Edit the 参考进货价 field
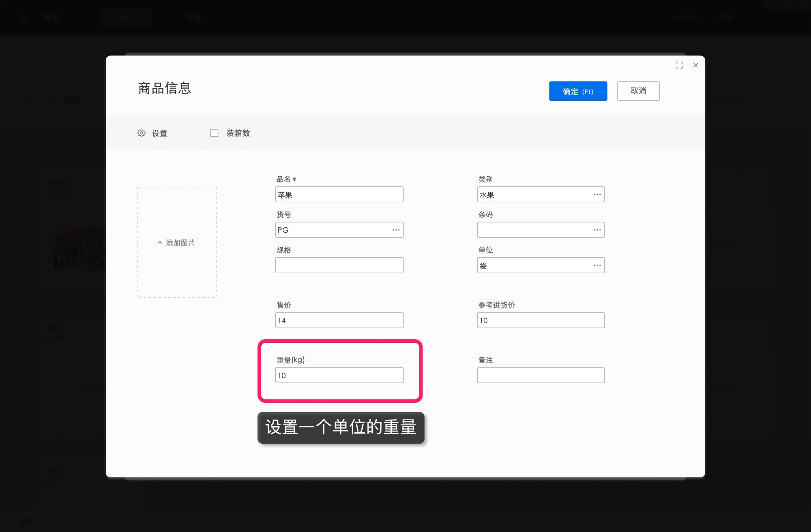The image size is (811, 532). point(541,320)
